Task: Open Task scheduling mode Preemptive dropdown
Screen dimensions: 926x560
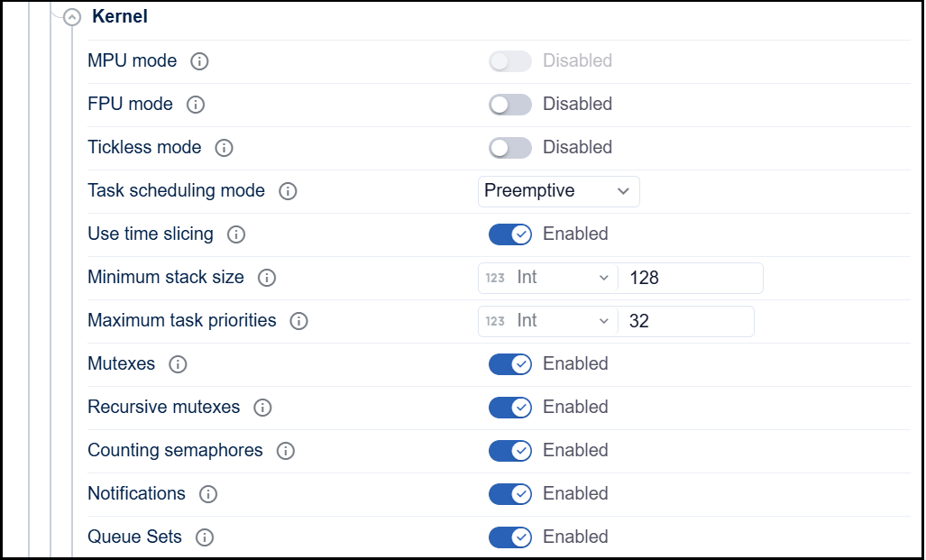Action: click(558, 191)
